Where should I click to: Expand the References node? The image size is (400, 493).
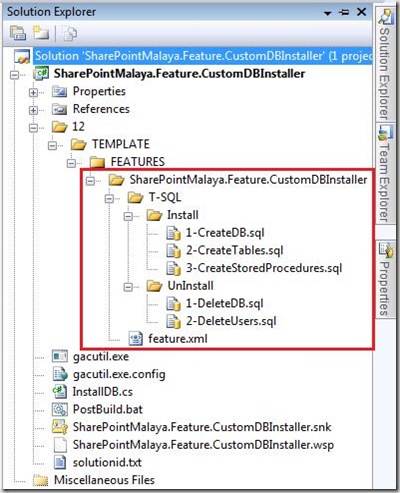33,110
